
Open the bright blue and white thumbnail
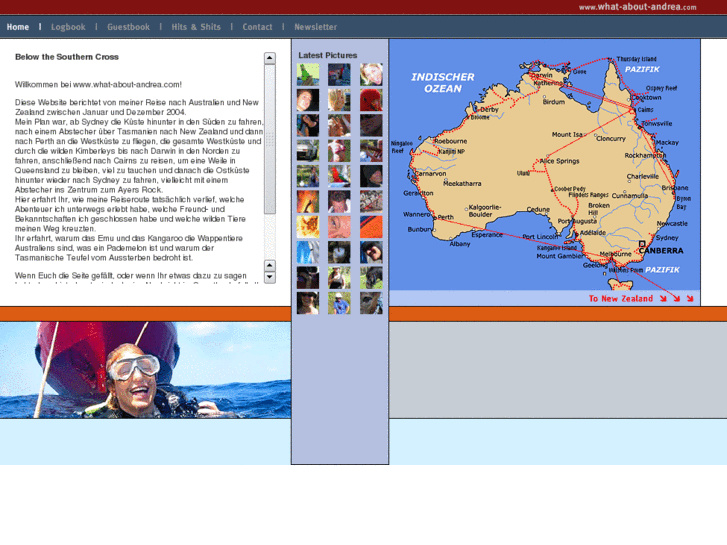308,252
